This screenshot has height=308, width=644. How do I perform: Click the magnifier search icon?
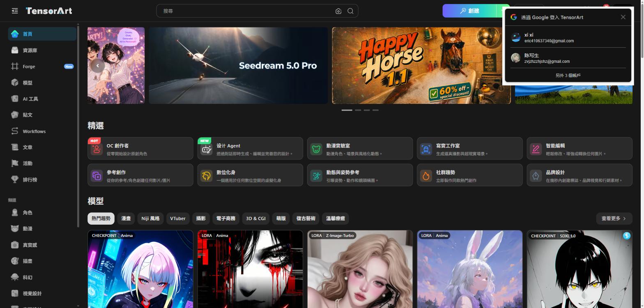click(x=350, y=11)
